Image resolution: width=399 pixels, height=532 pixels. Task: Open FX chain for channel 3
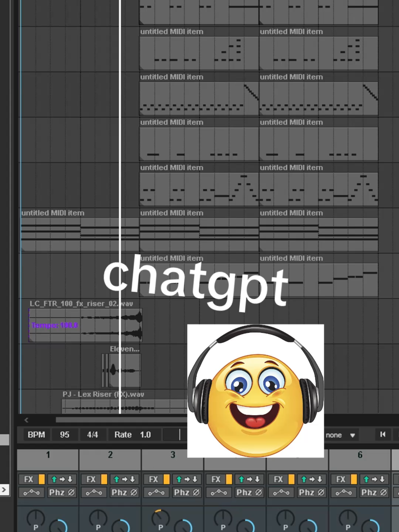[x=153, y=479]
